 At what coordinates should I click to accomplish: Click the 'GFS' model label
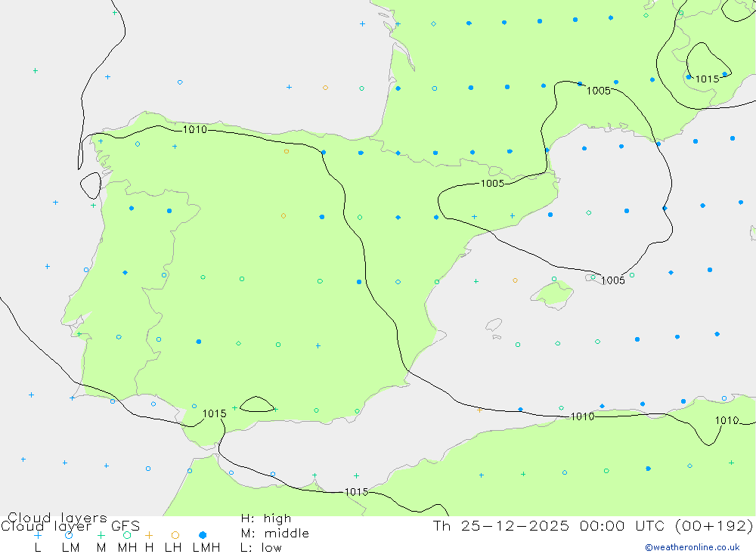[125, 526]
